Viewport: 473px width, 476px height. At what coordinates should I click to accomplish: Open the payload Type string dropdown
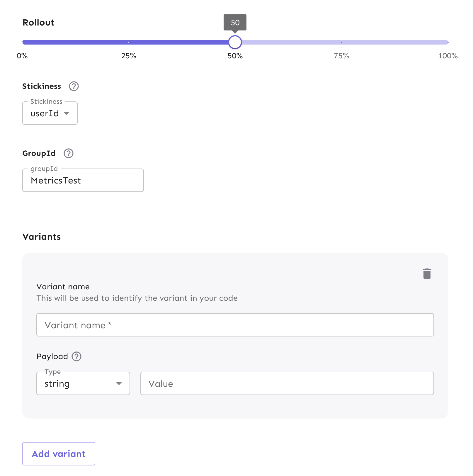pyautogui.click(x=83, y=384)
